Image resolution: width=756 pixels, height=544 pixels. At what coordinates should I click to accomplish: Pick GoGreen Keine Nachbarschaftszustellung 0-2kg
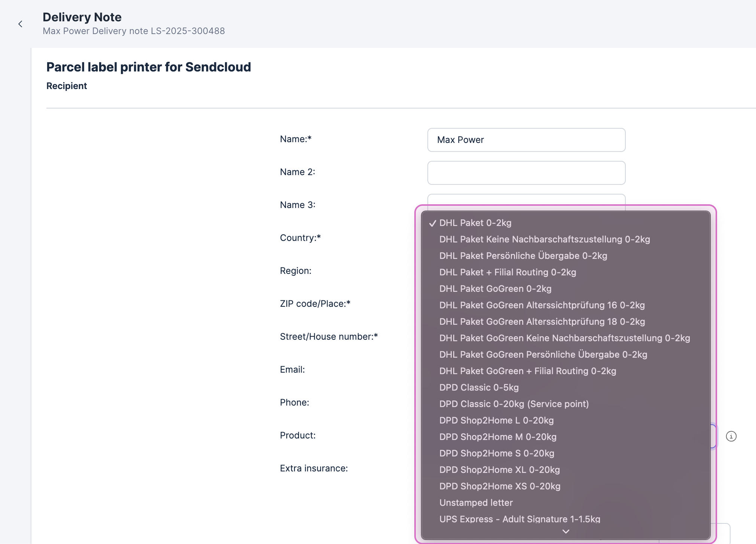pos(564,338)
